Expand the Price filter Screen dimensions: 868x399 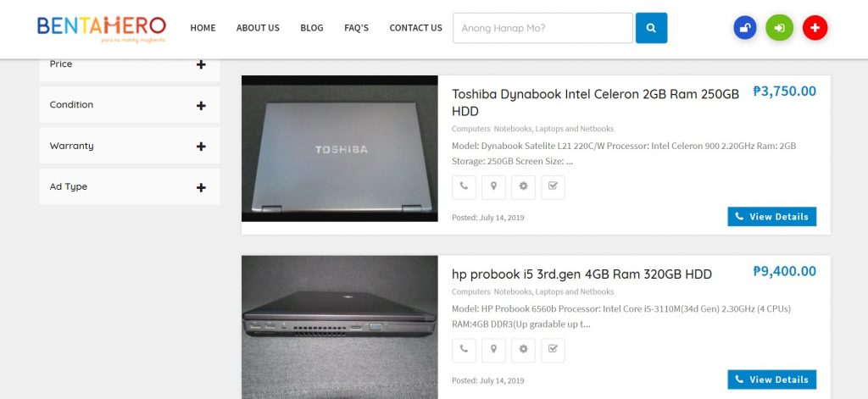130,64
